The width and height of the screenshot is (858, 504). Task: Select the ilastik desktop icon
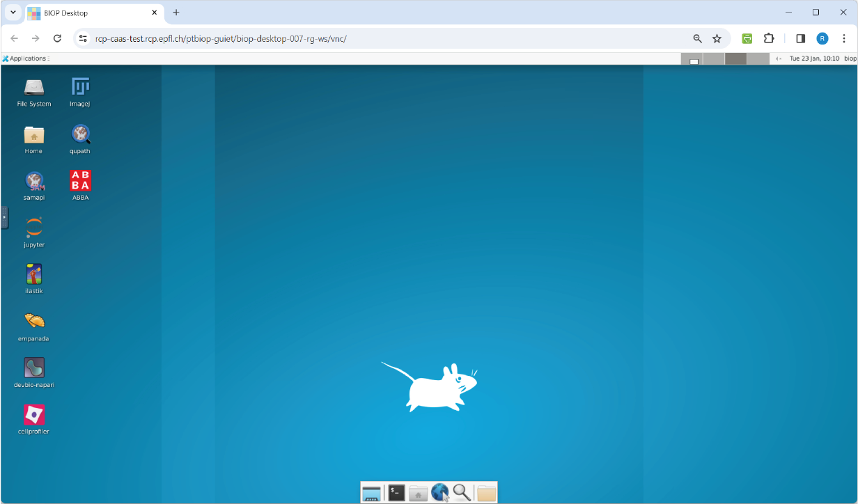click(34, 274)
